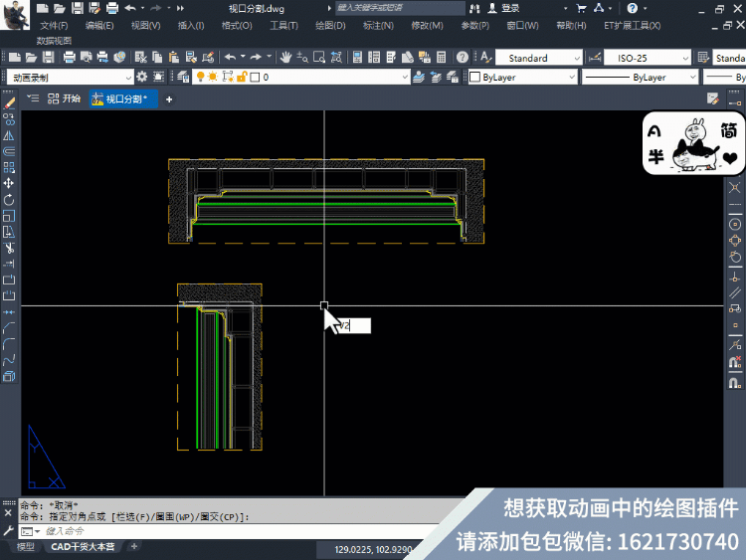Click the Pan hand icon
The width and height of the screenshot is (746, 560).
click(286, 58)
